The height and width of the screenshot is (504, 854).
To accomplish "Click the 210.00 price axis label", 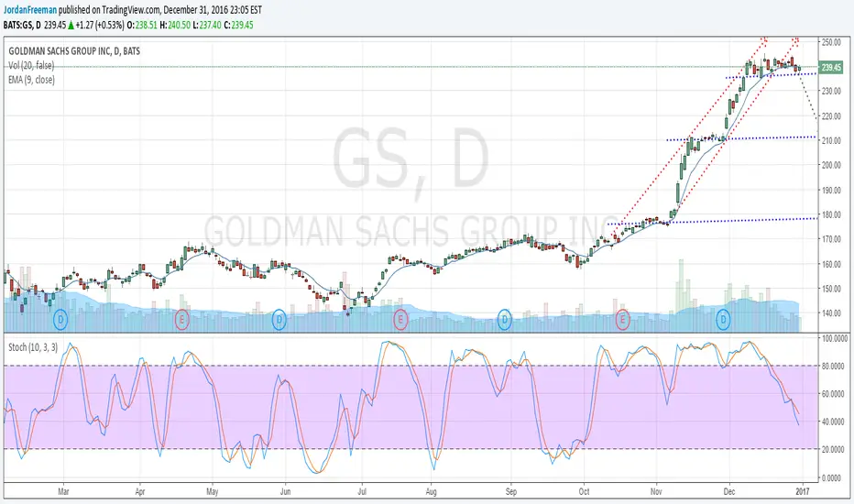I will pos(831,140).
